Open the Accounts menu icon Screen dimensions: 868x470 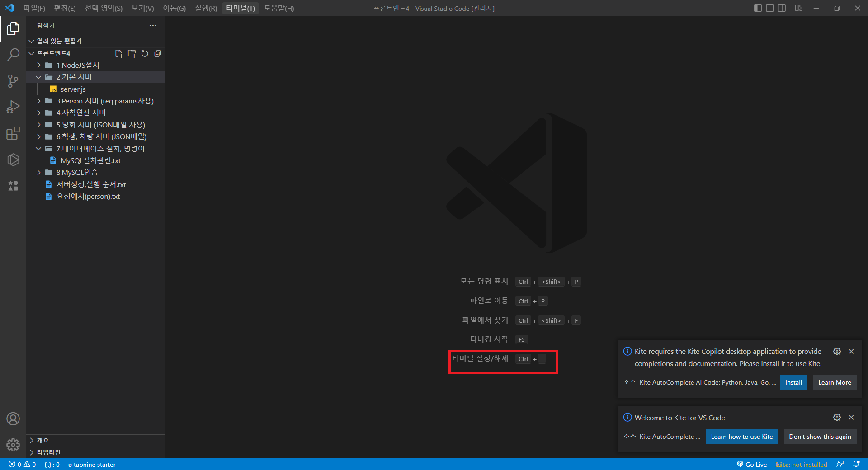pos(13,419)
